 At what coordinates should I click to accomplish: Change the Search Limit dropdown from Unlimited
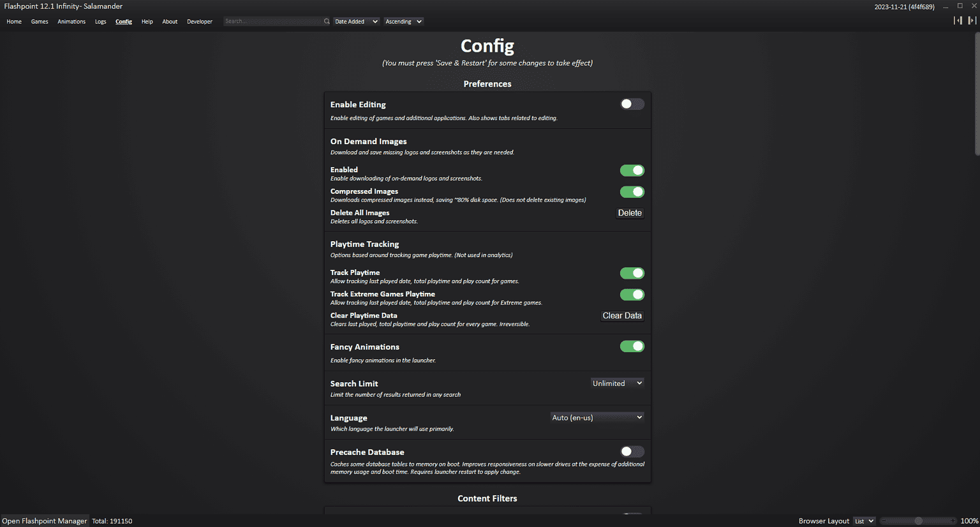pos(616,383)
